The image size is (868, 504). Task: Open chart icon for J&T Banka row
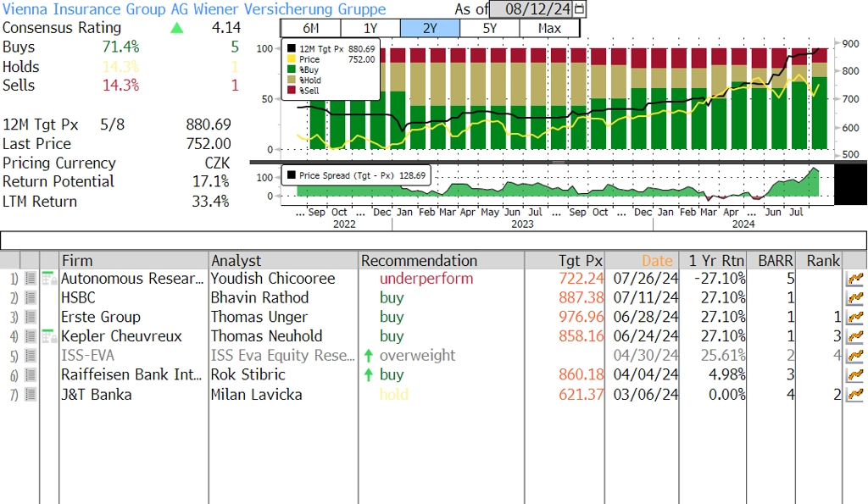[x=854, y=395]
